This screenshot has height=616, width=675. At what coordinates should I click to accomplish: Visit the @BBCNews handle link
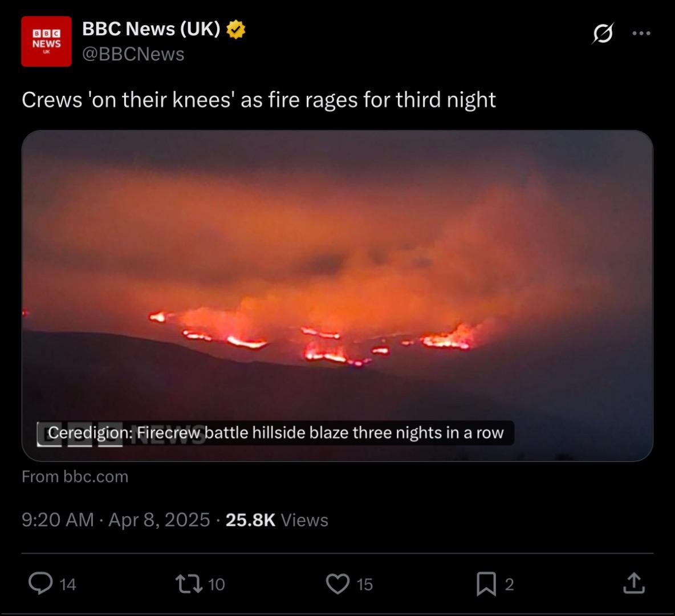(x=133, y=54)
